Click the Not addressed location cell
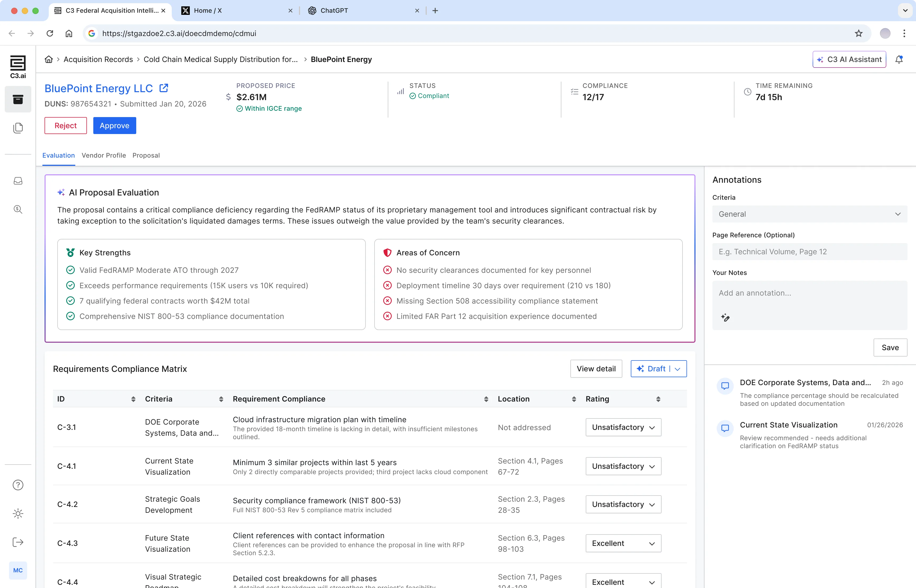This screenshot has width=916, height=588. pos(524,428)
